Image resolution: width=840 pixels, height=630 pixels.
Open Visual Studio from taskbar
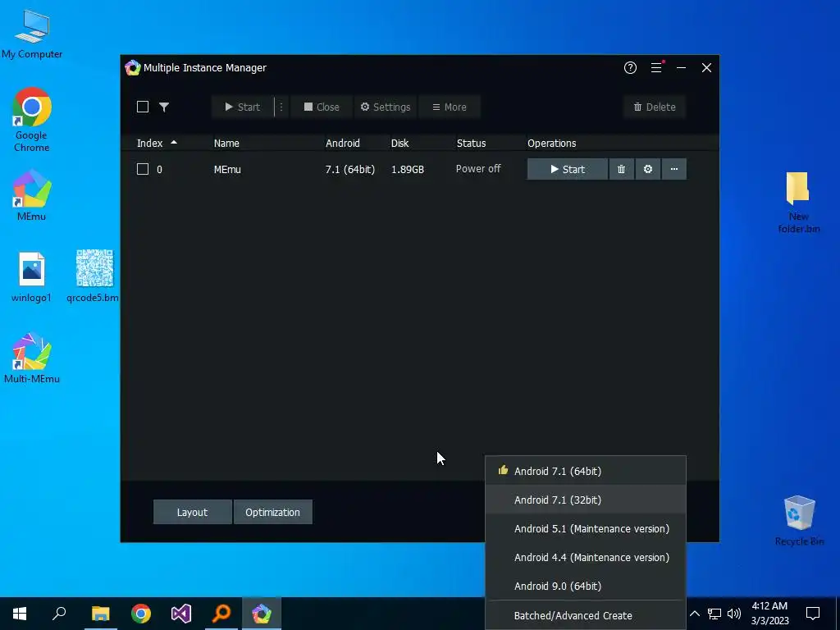(181, 614)
